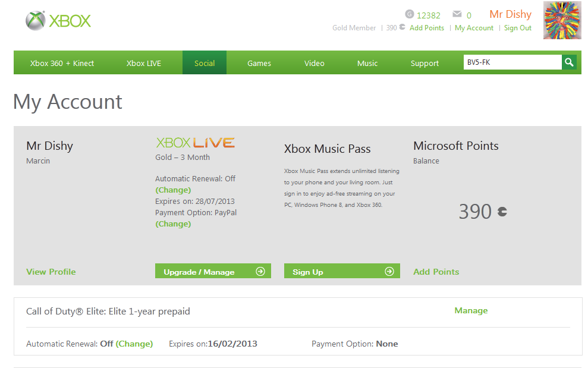
Task: Open the Support navigation menu
Action: [425, 63]
